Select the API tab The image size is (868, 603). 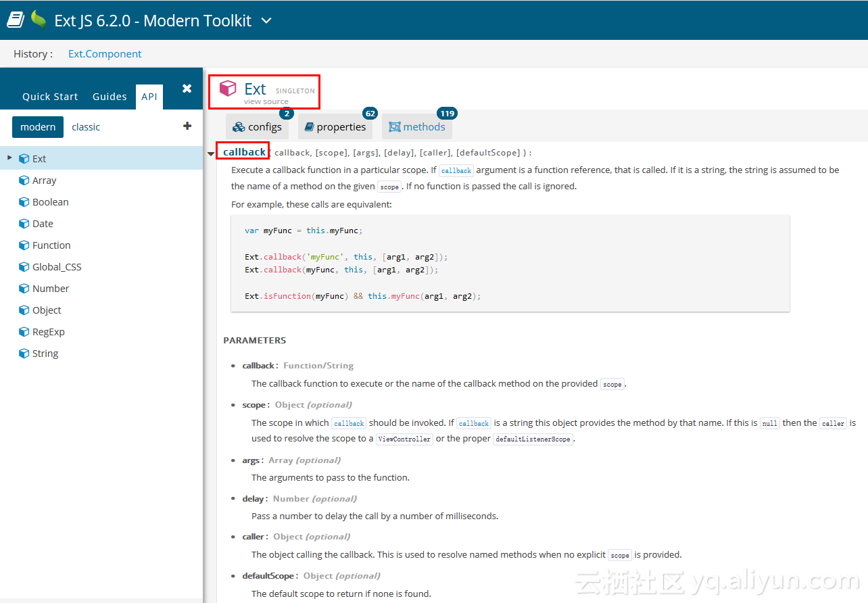[x=149, y=97]
